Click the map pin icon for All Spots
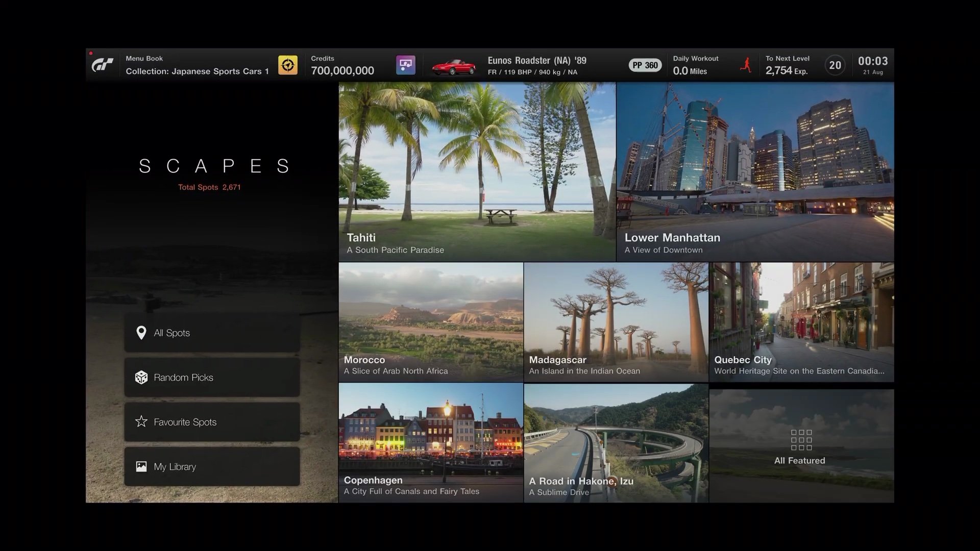This screenshot has height=551, width=980. click(141, 333)
